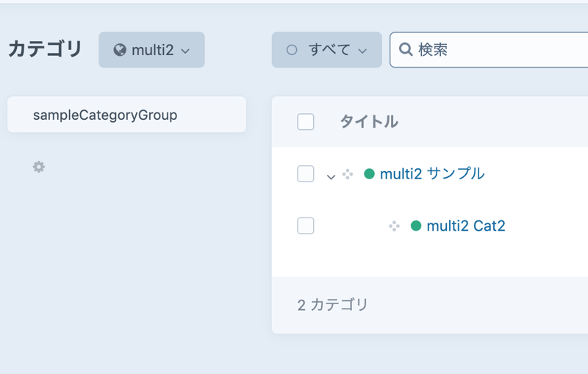Viewport: 588px width, 374px height.
Task: Click the move handle for multi2 Cat2
Action: [x=394, y=226]
